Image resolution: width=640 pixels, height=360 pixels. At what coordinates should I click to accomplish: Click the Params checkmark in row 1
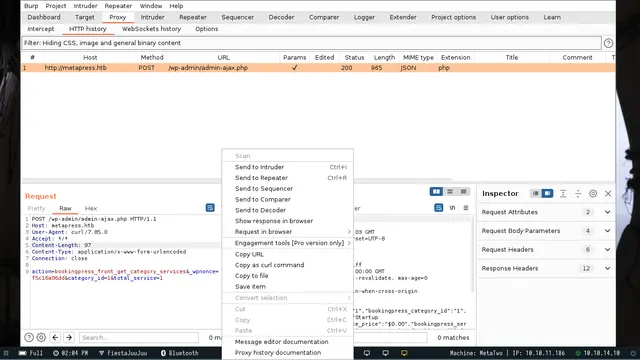coord(294,68)
